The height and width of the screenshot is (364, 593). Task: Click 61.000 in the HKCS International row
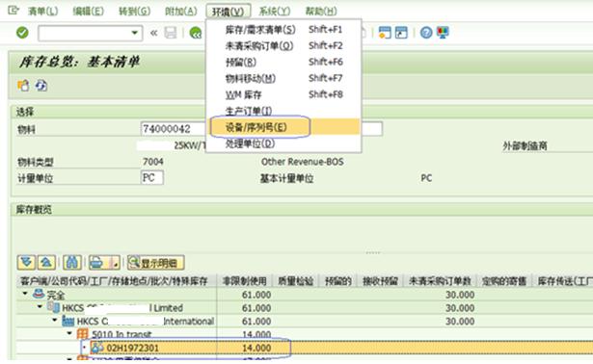[x=256, y=321]
